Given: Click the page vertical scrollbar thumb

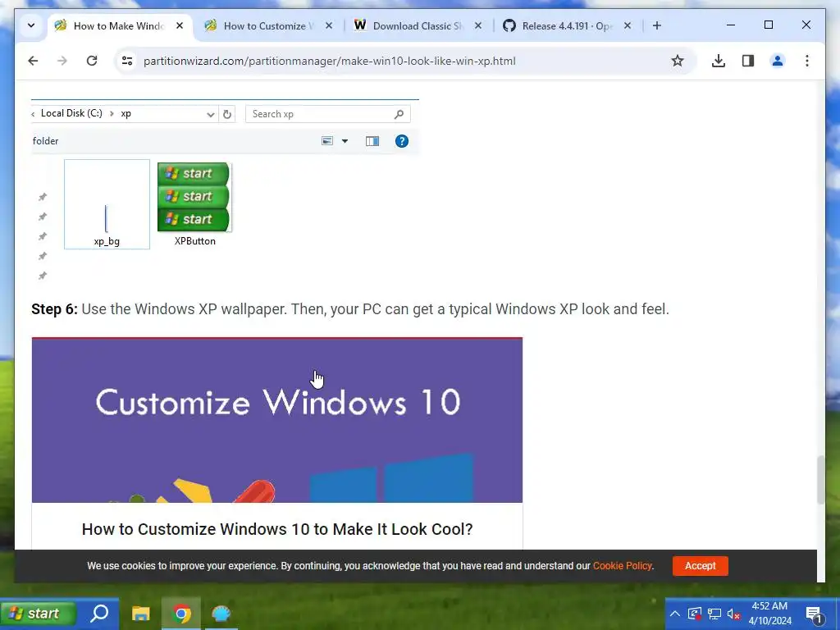Looking at the screenshot, I should [820, 479].
